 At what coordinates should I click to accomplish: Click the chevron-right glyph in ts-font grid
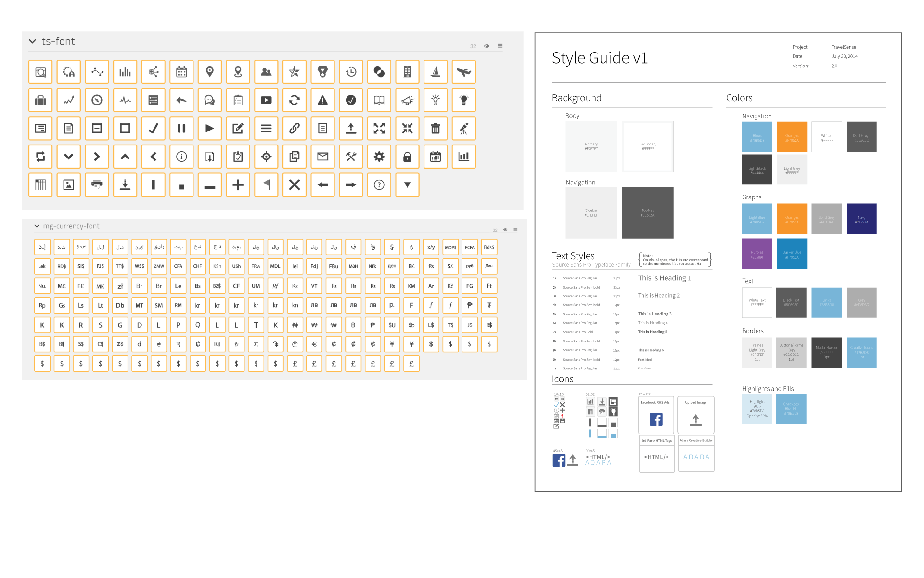pyautogui.click(x=97, y=157)
